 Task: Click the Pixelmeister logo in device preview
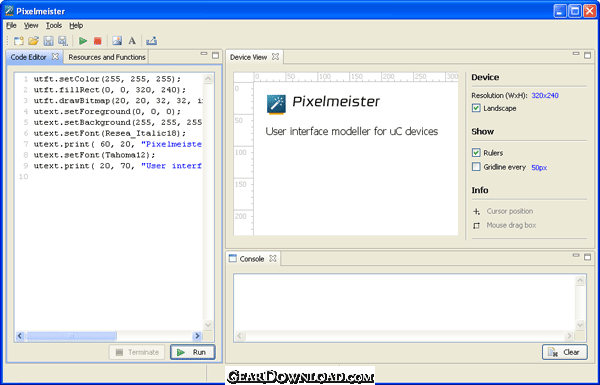point(276,104)
